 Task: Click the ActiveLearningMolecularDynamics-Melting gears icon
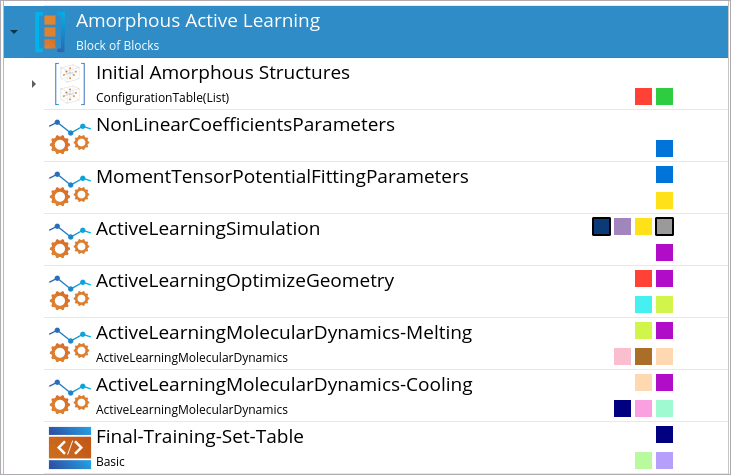click(70, 344)
